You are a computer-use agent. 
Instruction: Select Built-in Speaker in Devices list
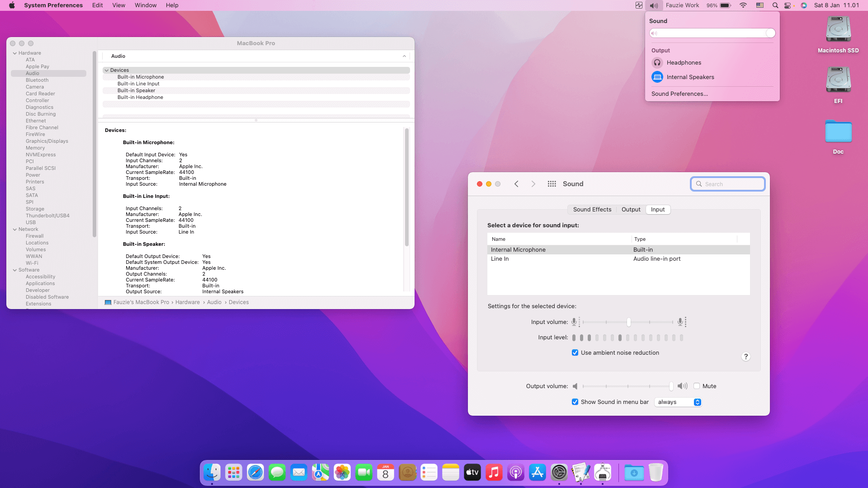(256, 91)
